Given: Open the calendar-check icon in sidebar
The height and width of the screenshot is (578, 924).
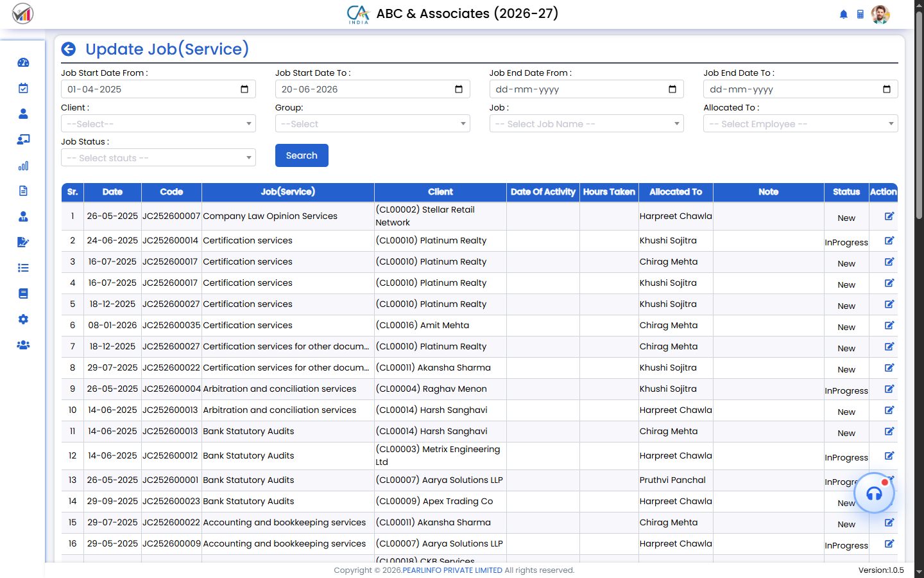Looking at the screenshot, I should pos(23,88).
